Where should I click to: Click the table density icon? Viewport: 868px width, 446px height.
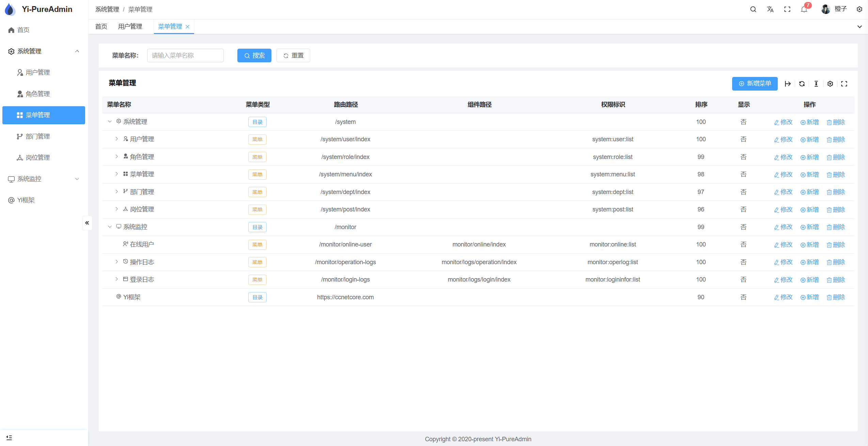tap(816, 84)
